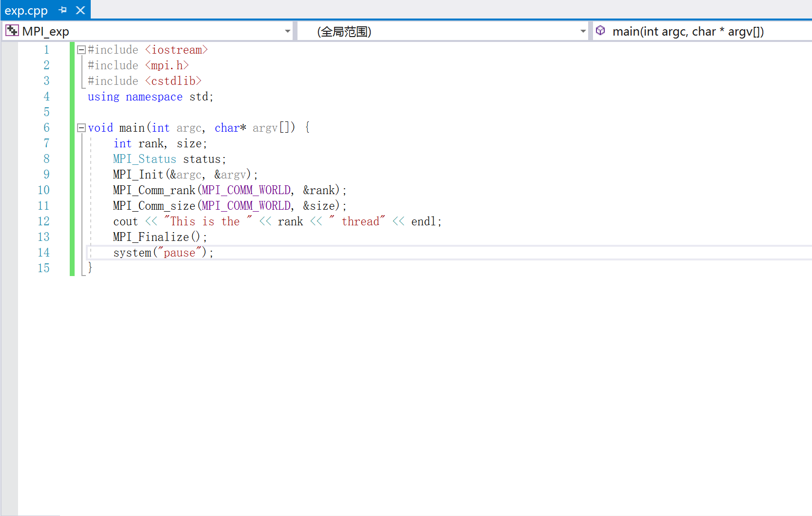Click on 'void' keyword of main

tap(100, 128)
